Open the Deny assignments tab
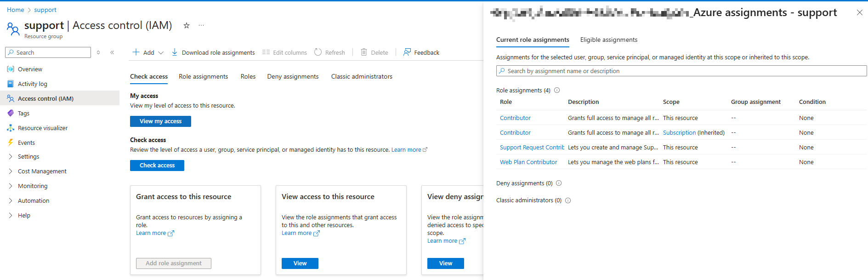868x280 pixels. (x=293, y=76)
